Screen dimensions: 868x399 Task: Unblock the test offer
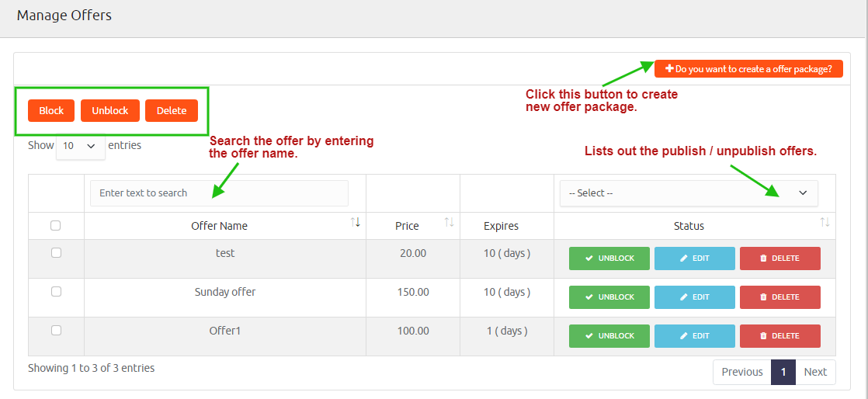coord(609,258)
